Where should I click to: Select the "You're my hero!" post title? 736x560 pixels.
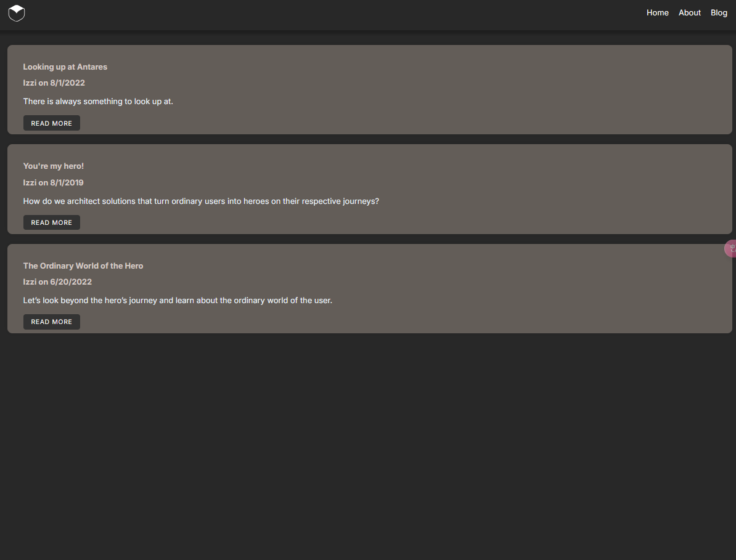click(54, 166)
